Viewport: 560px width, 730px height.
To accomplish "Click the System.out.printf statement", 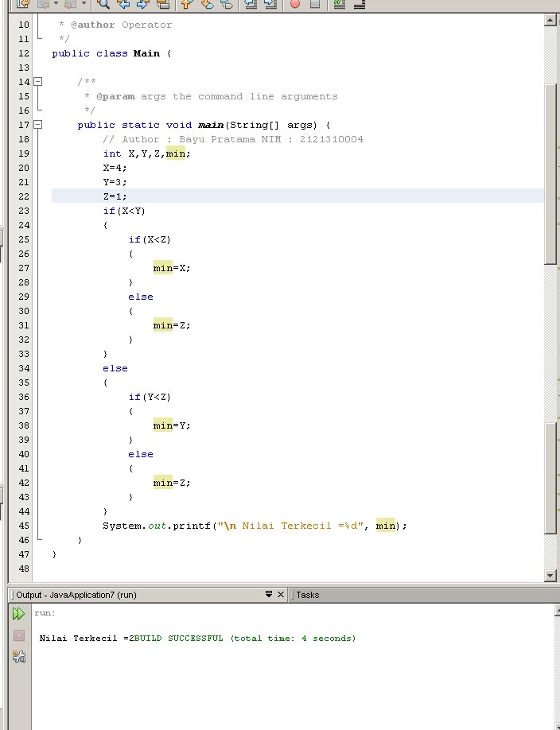I will click(x=255, y=526).
